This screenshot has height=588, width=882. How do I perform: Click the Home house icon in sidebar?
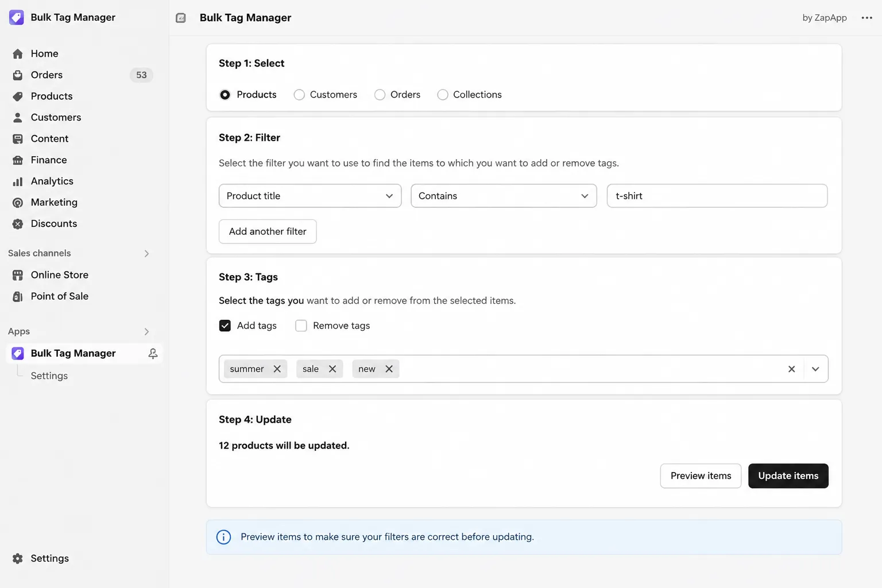click(x=18, y=54)
